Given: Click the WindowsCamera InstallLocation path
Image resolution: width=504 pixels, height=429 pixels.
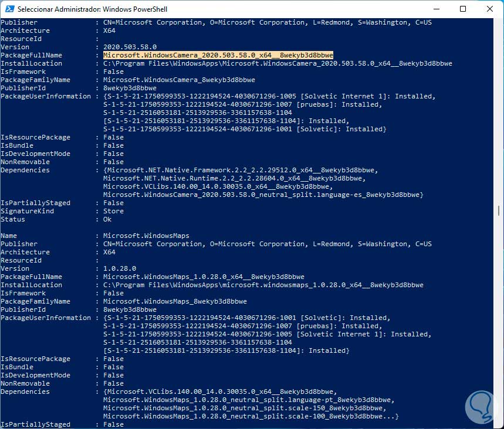Looking at the screenshot, I should (278, 63).
